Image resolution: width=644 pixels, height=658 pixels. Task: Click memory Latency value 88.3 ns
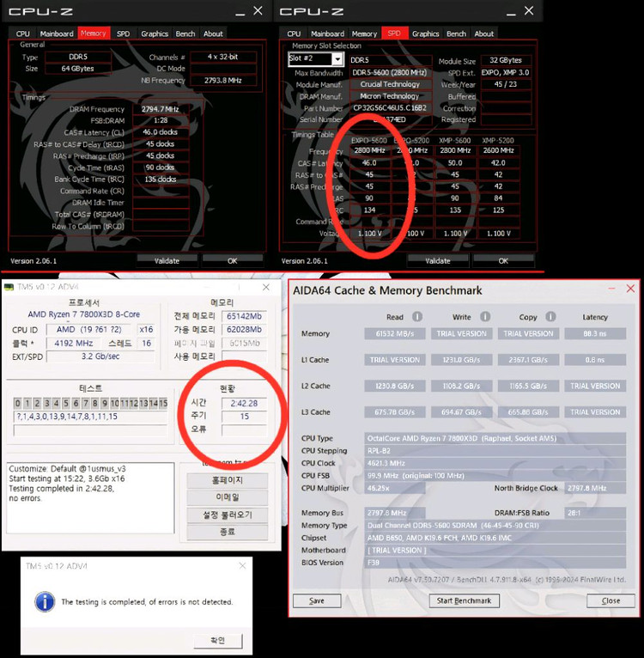tap(595, 333)
